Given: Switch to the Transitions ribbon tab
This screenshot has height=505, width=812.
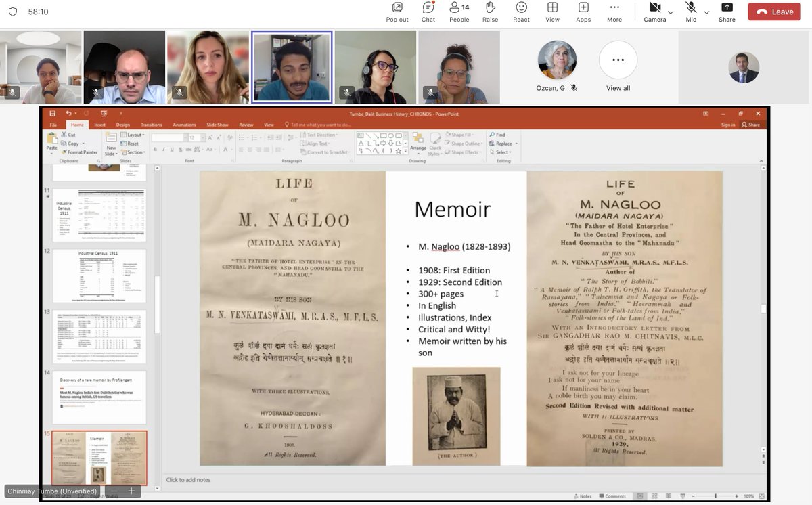Looking at the screenshot, I should pos(152,125).
